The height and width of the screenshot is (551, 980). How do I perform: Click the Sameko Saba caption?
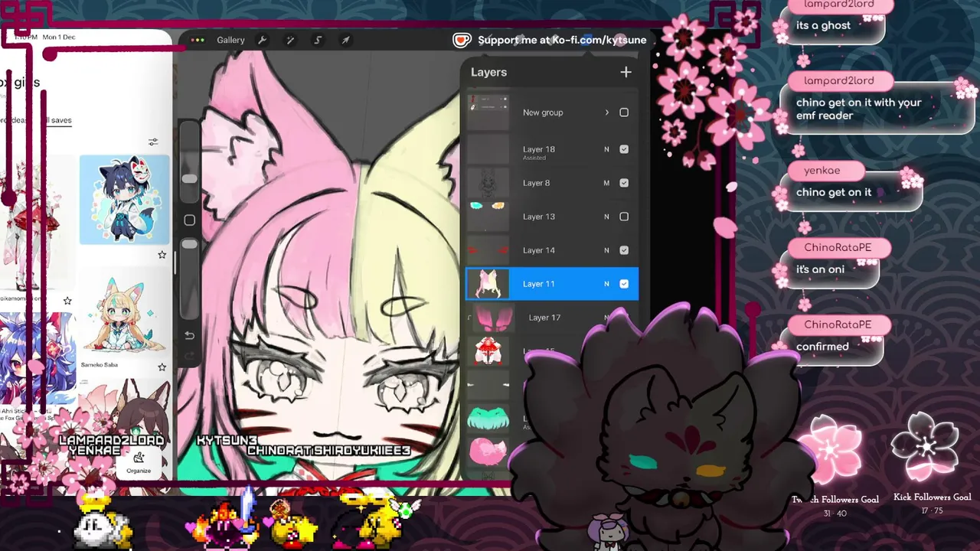click(x=100, y=365)
